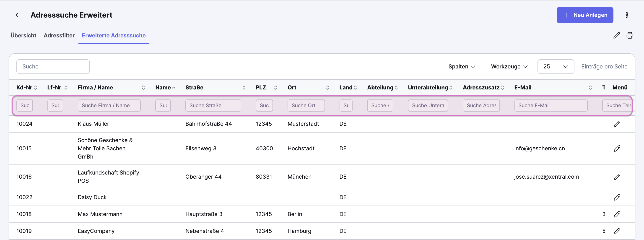Focus the Suche Straße filter field

(213, 105)
